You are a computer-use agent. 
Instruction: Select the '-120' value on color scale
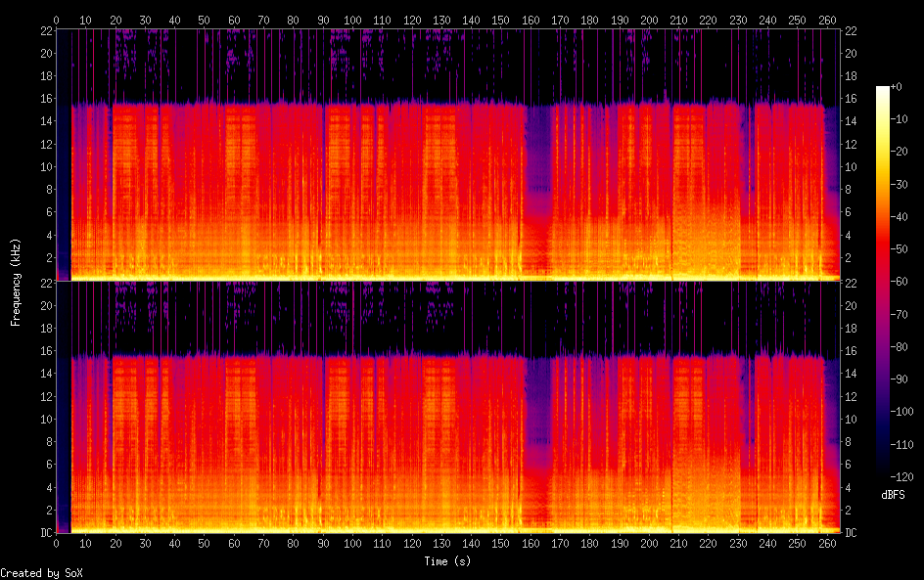pyautogui.click(x=901, y=477)
